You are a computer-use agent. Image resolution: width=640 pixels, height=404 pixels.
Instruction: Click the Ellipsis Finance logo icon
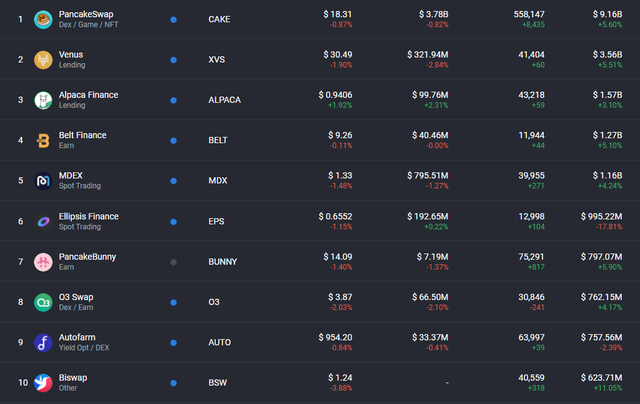pyautogui.click(x=43, y=222)
